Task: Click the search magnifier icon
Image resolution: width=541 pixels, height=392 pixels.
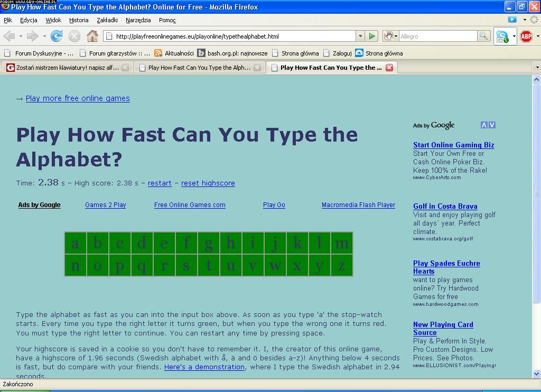Action: click(x=484, y=36)
